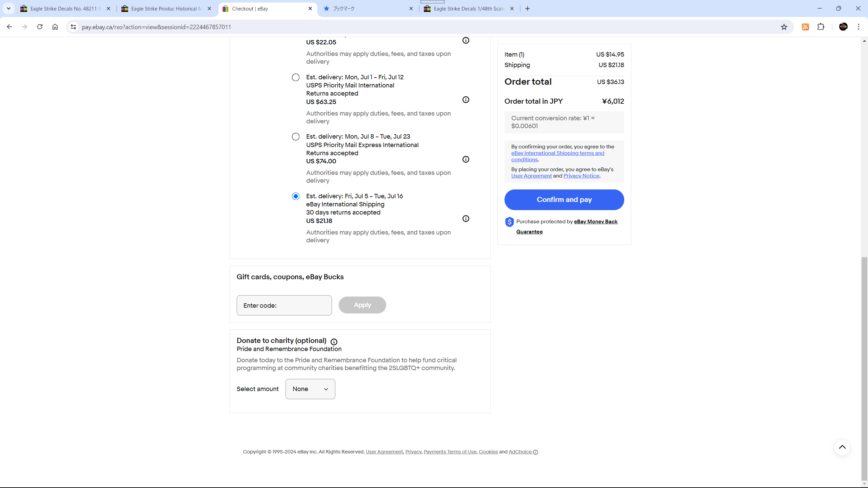
Task: Select USPS Priority Mail International radio button
Action: pos(296,77)
